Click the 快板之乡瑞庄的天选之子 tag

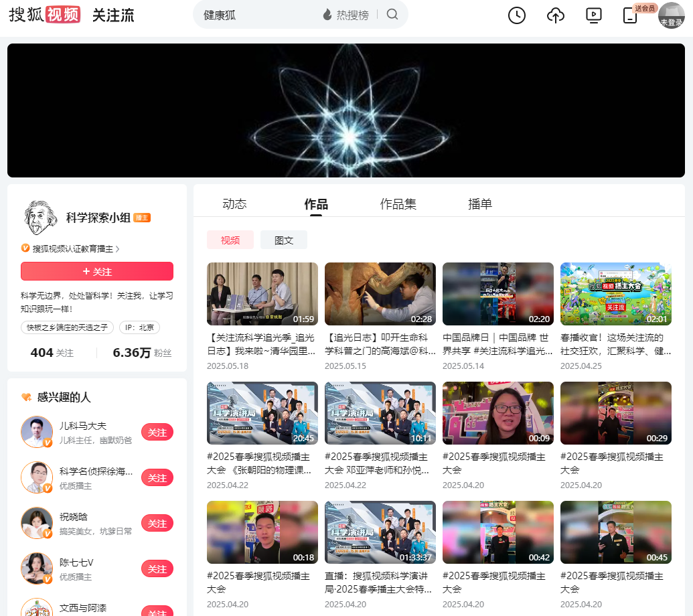(x=67, y=327)
